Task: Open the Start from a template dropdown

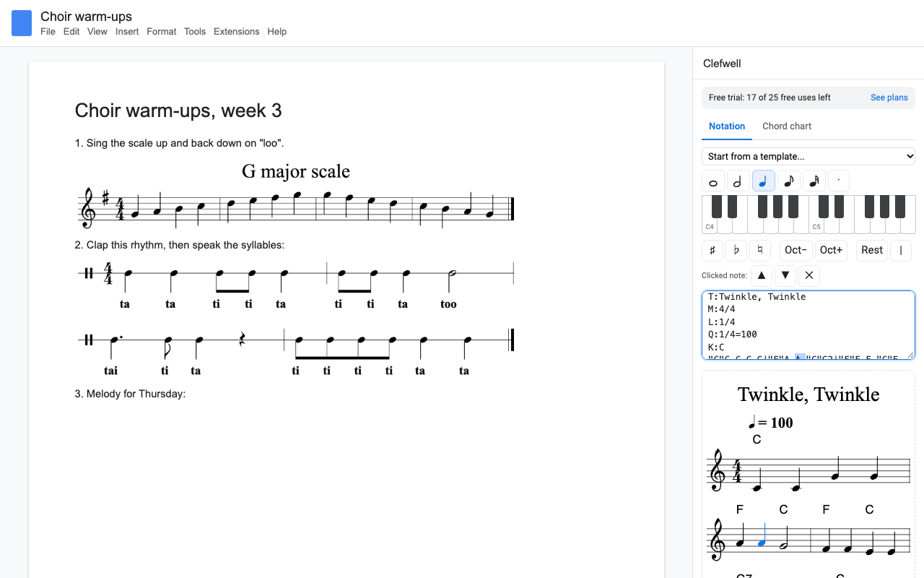Action: 808,156
